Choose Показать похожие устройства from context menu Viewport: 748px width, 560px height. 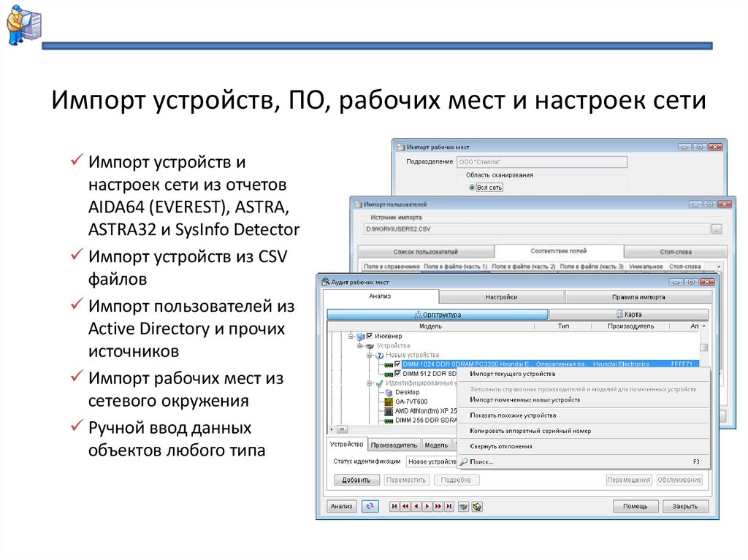click(x=513, y=415)
